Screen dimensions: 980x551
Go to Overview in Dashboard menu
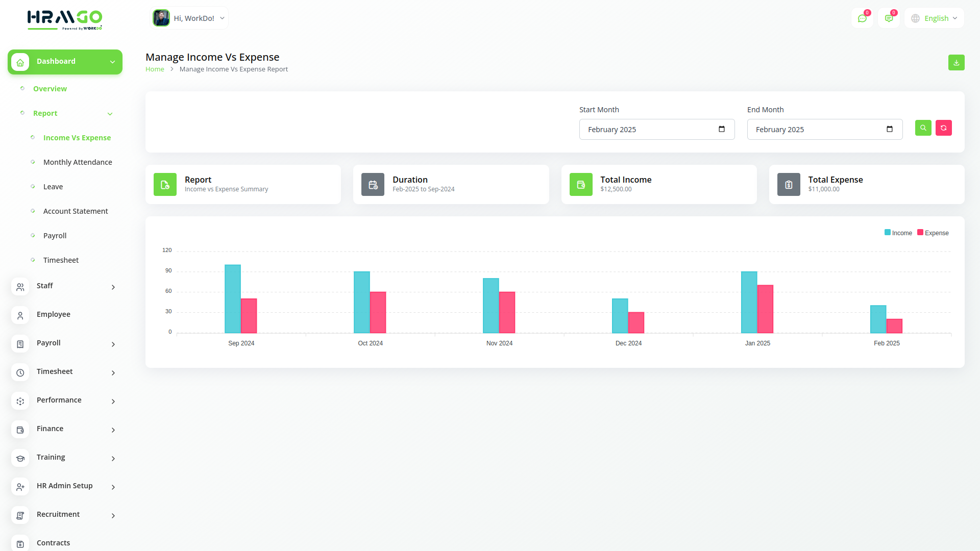click(x=50, y=89)
